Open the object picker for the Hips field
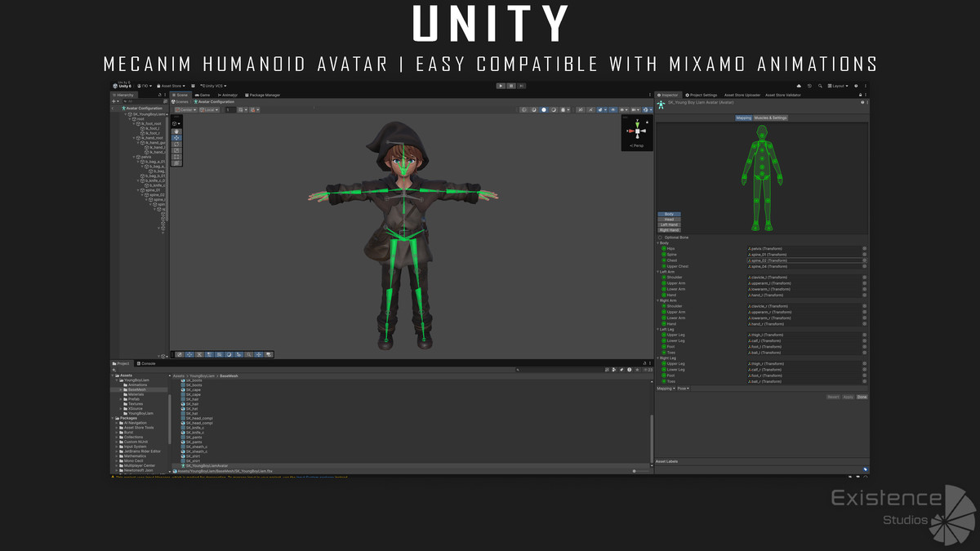The width and height of the screenshot is (980, 551). 864,249
